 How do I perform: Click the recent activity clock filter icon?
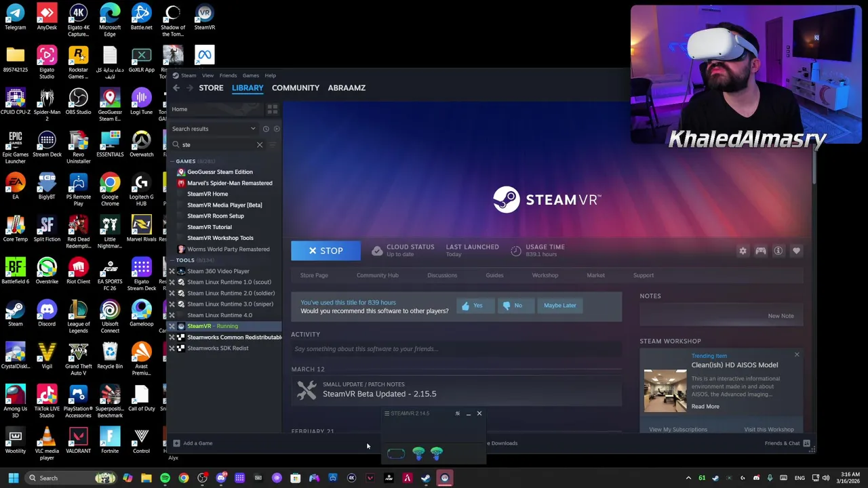(266, 129)
